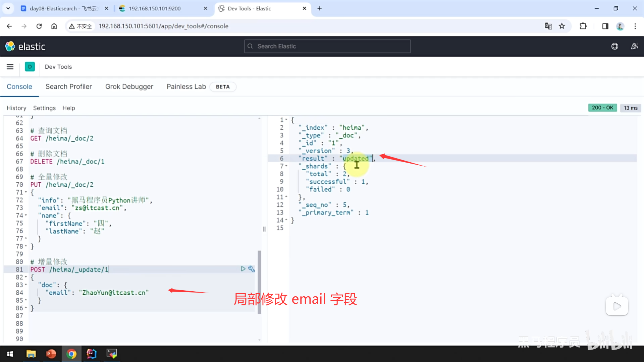Run the POST _update request
The image size is (644, 362).
243,269
